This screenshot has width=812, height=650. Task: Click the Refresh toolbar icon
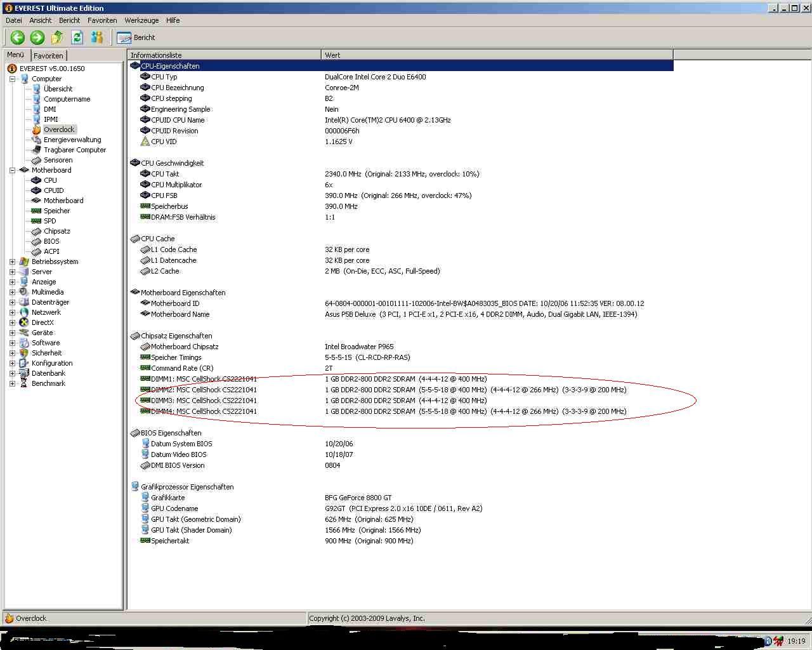(77, 37)
